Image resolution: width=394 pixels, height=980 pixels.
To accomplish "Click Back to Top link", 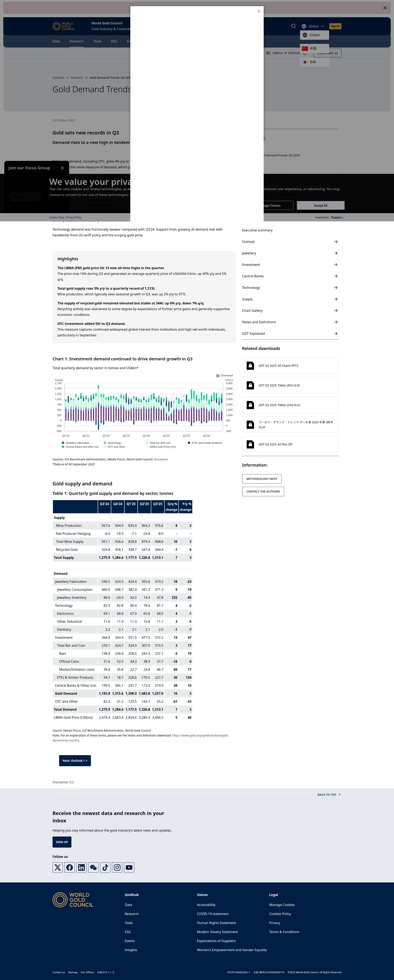I will point(329,795).
